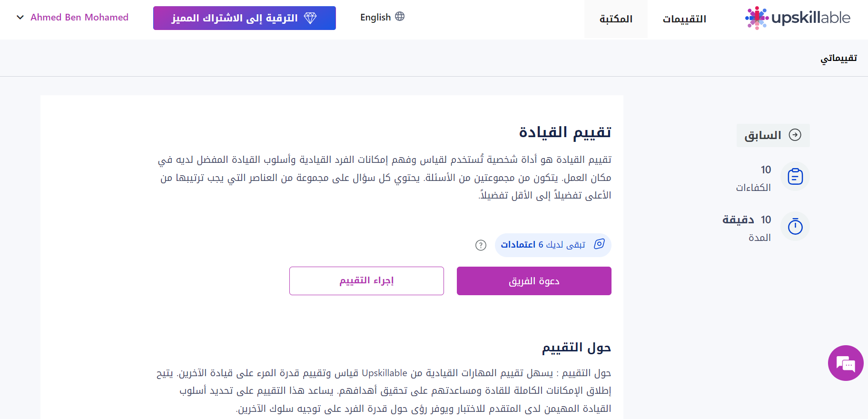Click the دعوة الفريق button
Image resolution: width=868 pixels, height=419 pixels.
click(x=534, y=281)
